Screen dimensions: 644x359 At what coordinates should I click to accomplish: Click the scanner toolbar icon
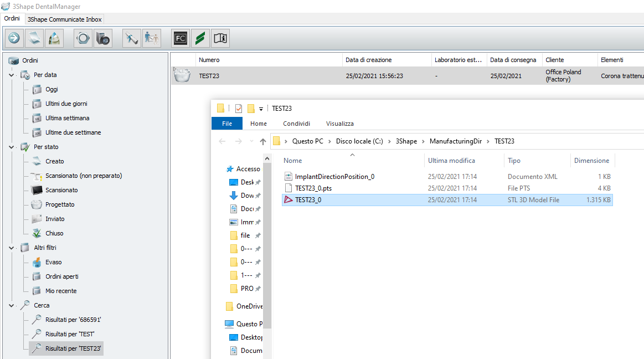coord(34,38)
